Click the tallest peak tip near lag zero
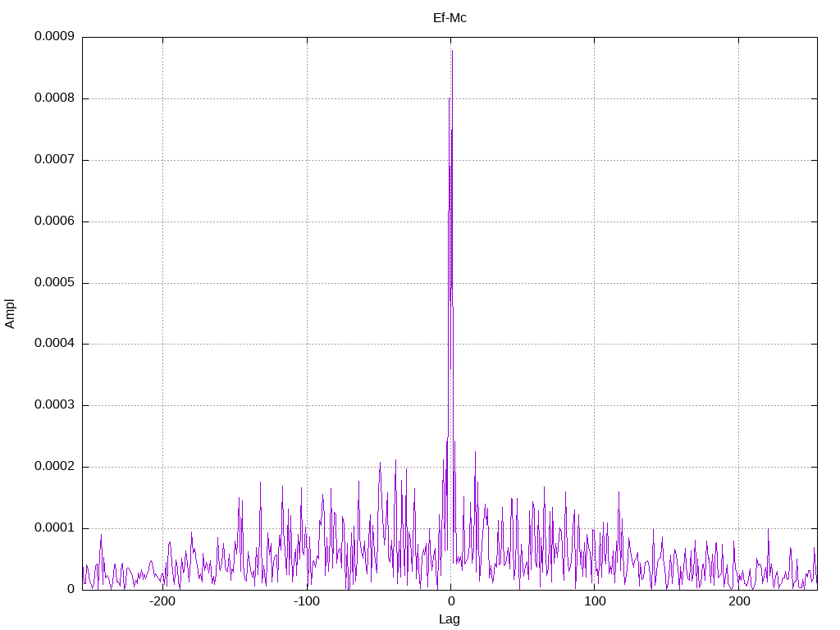Image resolution: width=840 pixels, height=630 pixels. pyautogui.click(x=452, y=51)
